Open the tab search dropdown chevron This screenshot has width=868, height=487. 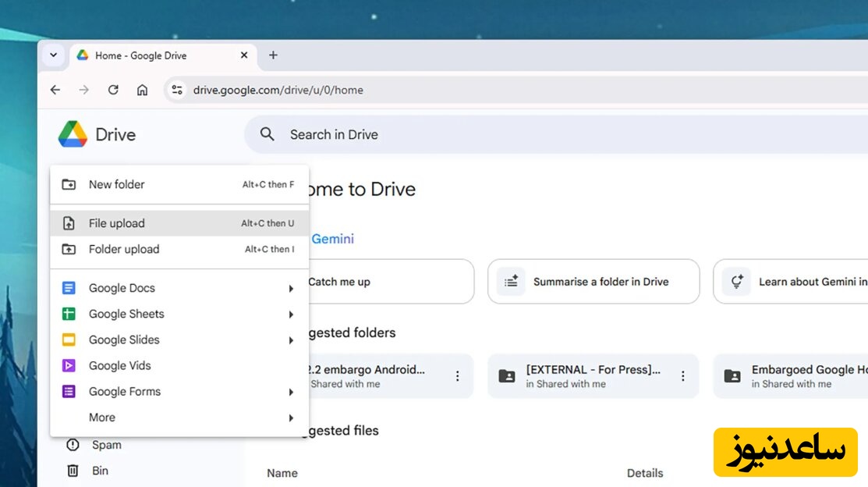point(53,55)
